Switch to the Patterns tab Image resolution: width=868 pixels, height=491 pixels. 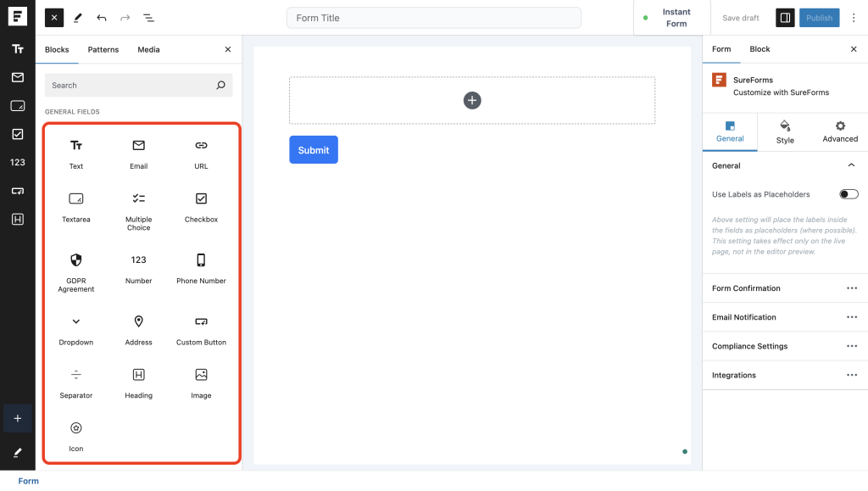click(103, 49)
